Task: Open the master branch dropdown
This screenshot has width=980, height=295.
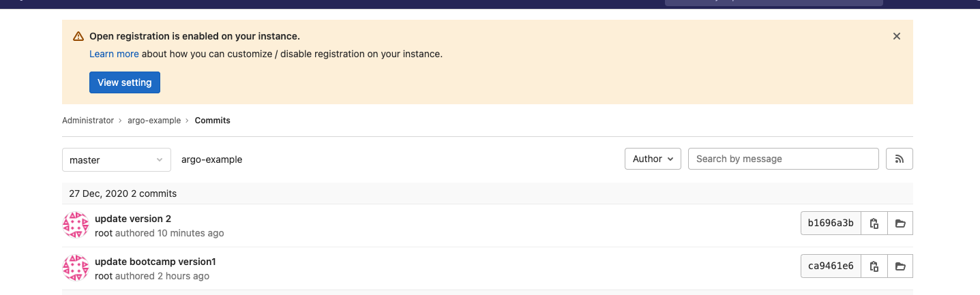Action: [117, 160]
